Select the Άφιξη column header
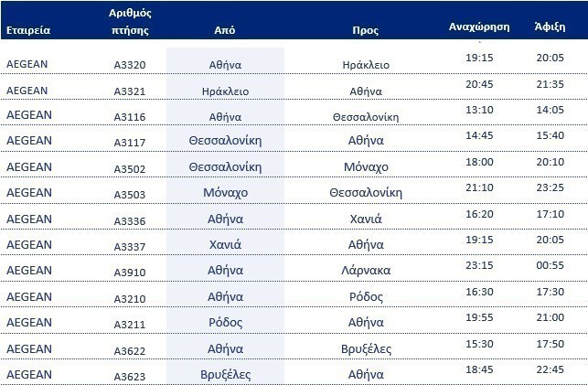The height and width of the screenshot is (385, 588). click(x=549, y=27)
